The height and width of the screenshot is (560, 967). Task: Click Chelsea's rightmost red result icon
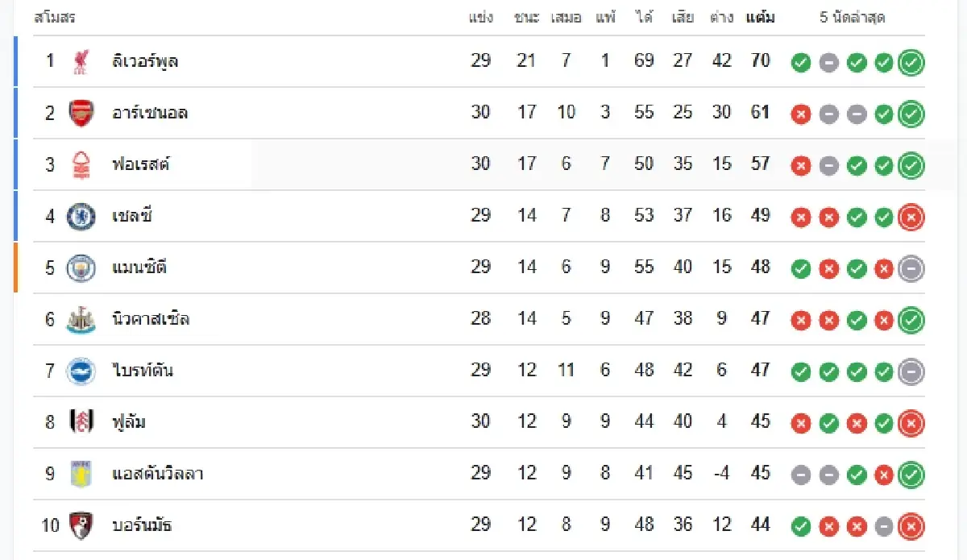pyautogui.click(x=910, y=216)
